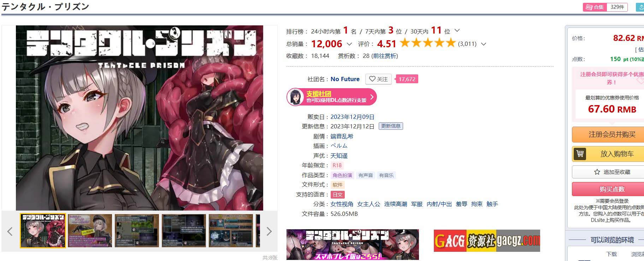
Task: Click the shopping cart icon
Action: tap(580, 154)
